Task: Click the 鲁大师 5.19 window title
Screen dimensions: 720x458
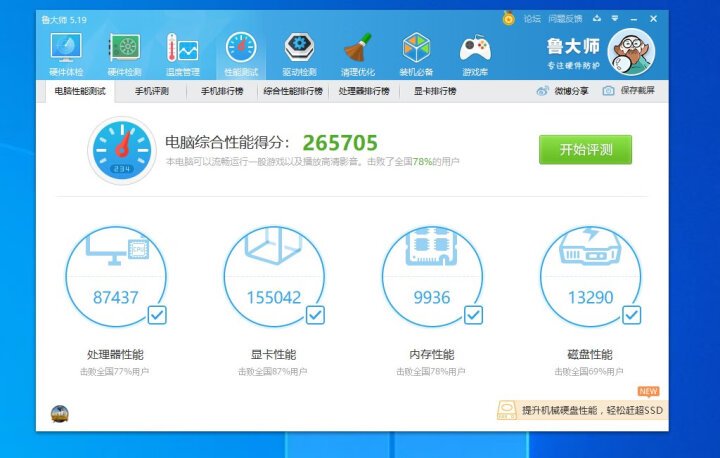Action: tap(64, 20)
